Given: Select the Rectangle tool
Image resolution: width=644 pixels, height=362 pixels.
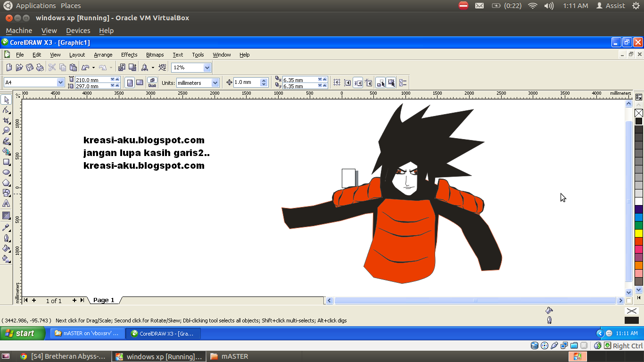Looking at the screenshot, I should tap(6, 162).
